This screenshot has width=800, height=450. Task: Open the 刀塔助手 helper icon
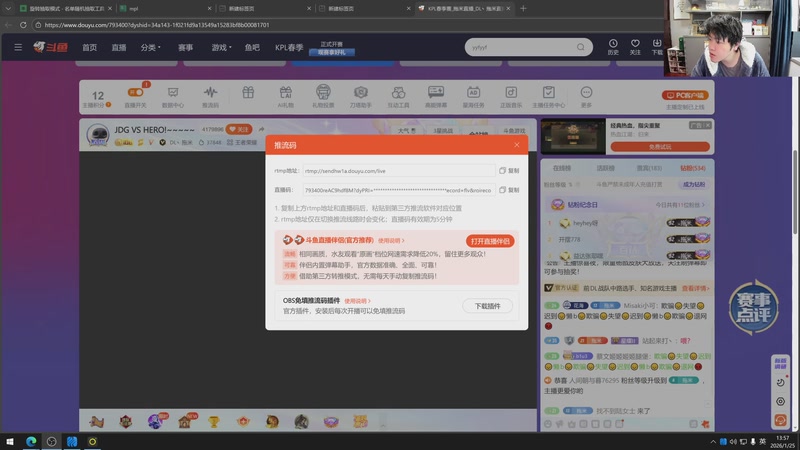click(x=361, y=96)
